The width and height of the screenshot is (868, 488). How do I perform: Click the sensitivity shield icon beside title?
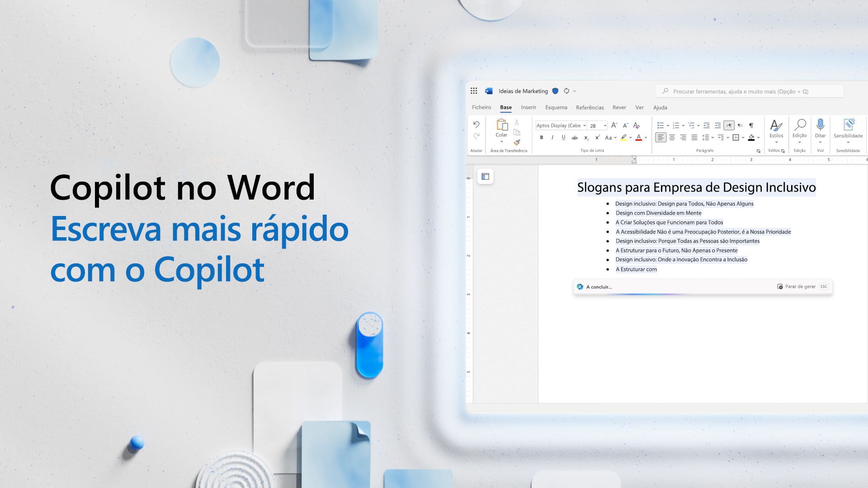click(555, 91)
